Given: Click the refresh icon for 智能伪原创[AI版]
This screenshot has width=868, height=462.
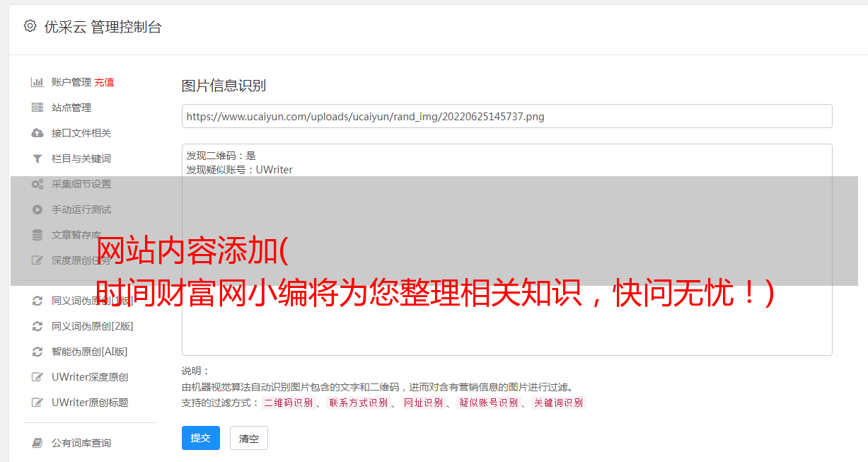Looking at the screenshot, I should tap(37, 352).
